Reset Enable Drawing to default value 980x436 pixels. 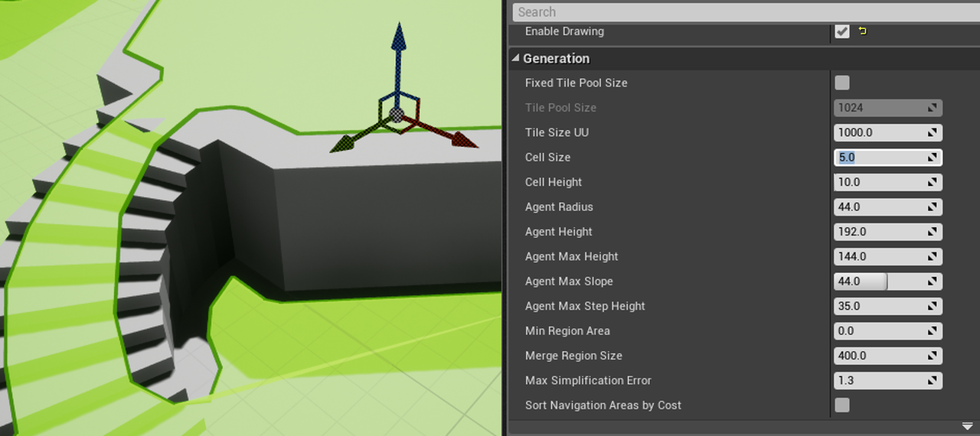coord(863,31)
